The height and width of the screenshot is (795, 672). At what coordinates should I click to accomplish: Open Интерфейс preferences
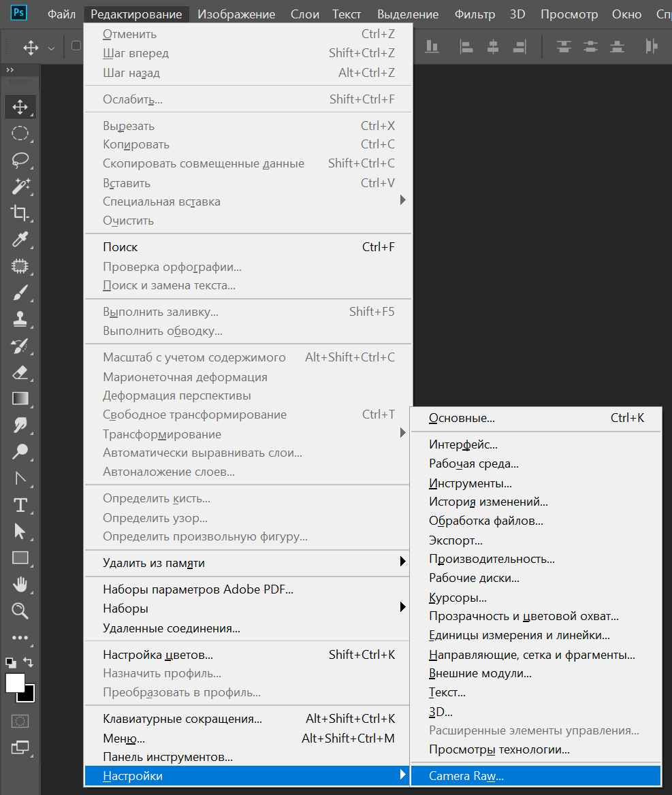(x=536, y=444)
